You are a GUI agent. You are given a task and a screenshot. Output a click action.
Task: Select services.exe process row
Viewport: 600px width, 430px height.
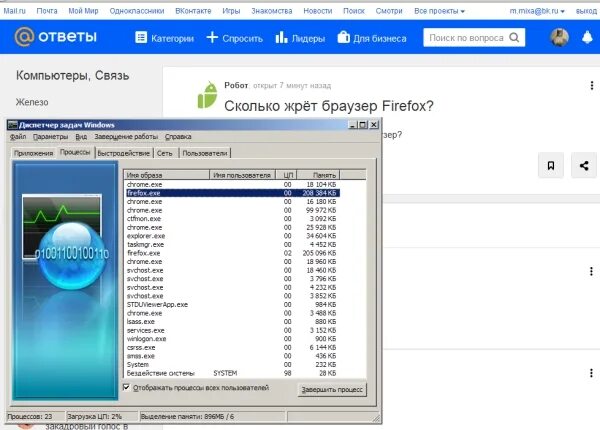(233, 330)
